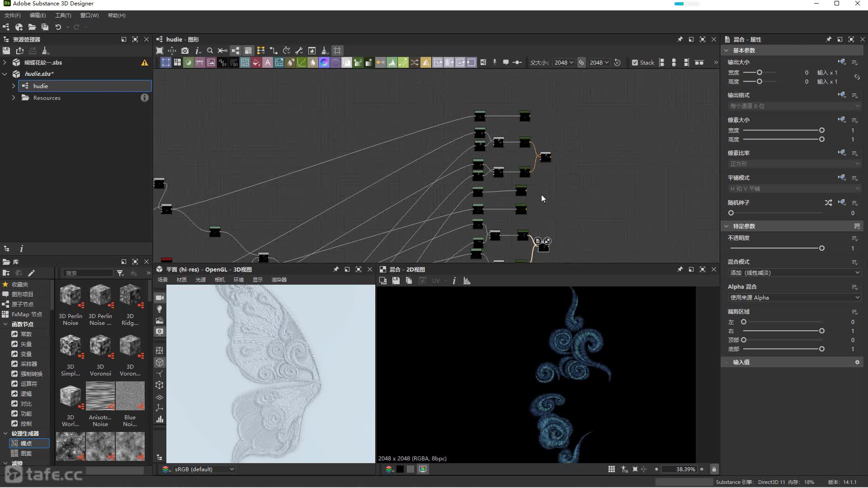868x488 pixels.
Task: Open the 工具(T) menu
Action: click(63, 15)
